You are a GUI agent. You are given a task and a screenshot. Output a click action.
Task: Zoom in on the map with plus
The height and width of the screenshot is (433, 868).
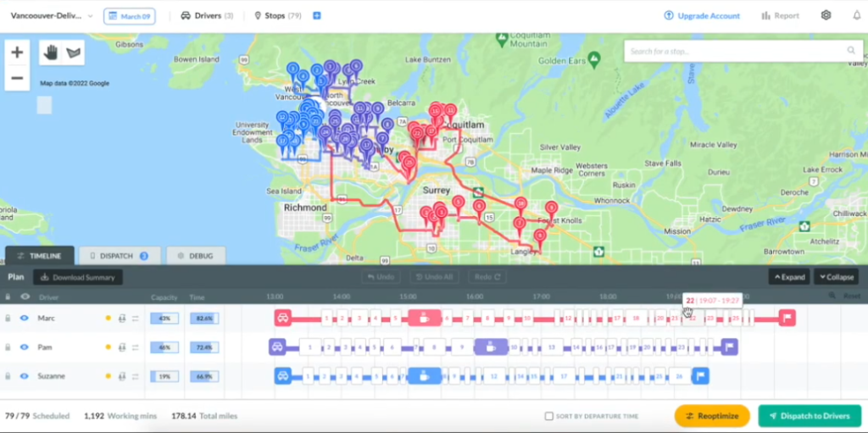(x=17, y=53)
